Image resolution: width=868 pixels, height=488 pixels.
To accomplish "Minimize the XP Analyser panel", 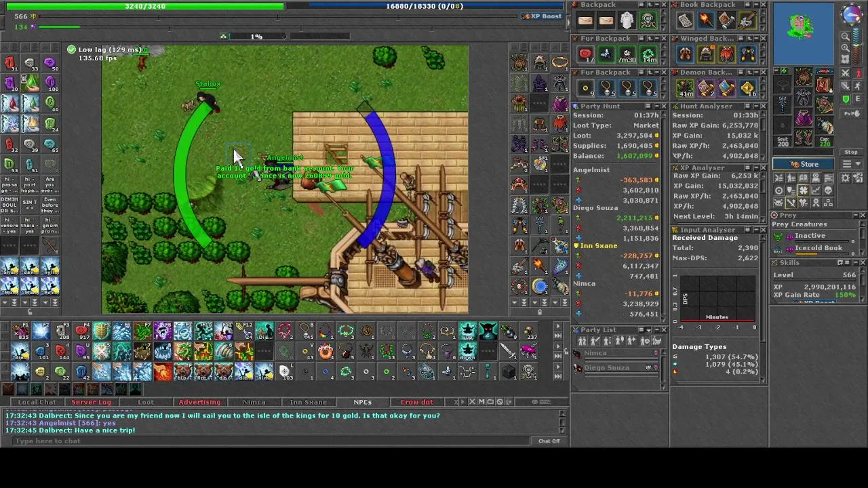I will point(755,167).
